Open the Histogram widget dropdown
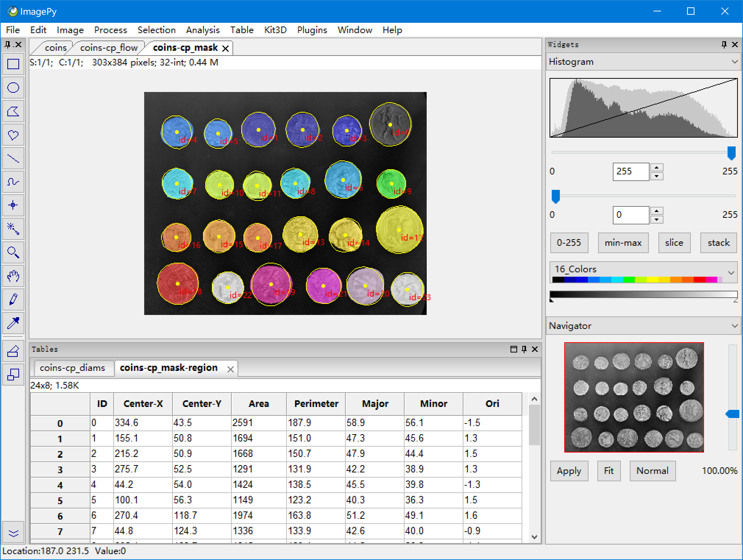 click(735, 62)
